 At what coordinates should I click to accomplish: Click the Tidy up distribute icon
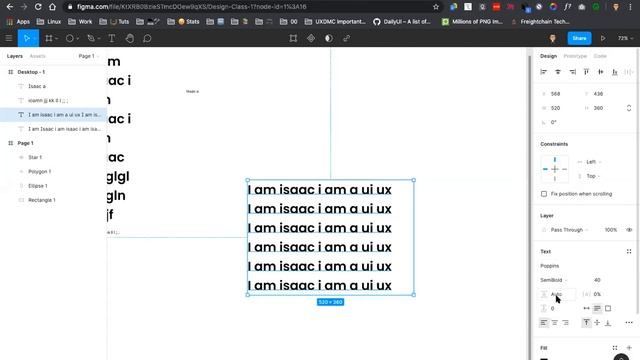(628, 72)
